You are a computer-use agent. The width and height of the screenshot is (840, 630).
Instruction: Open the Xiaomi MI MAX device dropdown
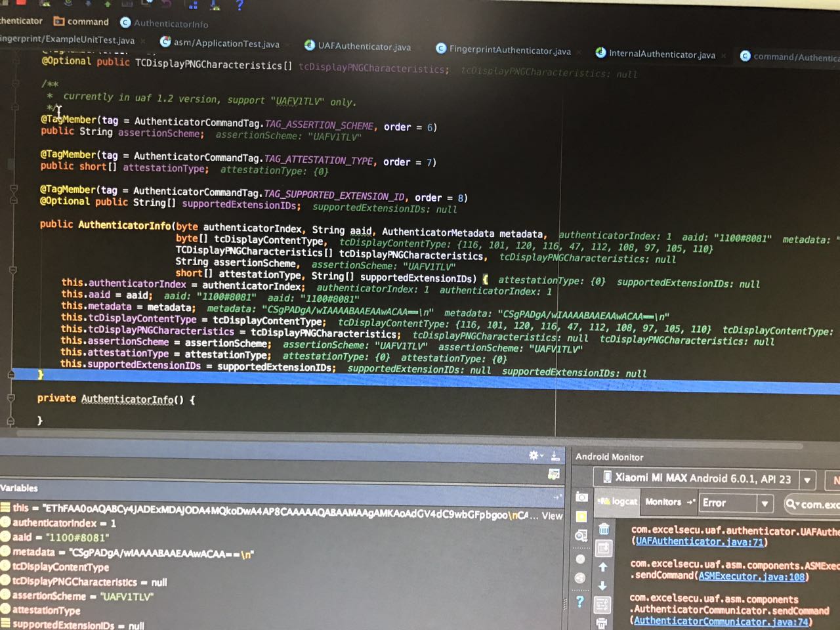pos(704,478)
